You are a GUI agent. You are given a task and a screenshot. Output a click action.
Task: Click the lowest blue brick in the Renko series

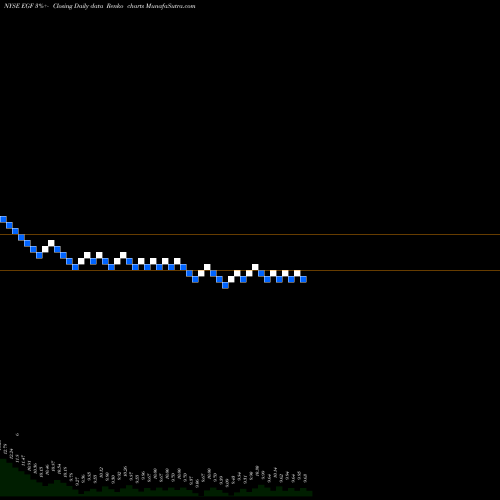tap(225, 285)
